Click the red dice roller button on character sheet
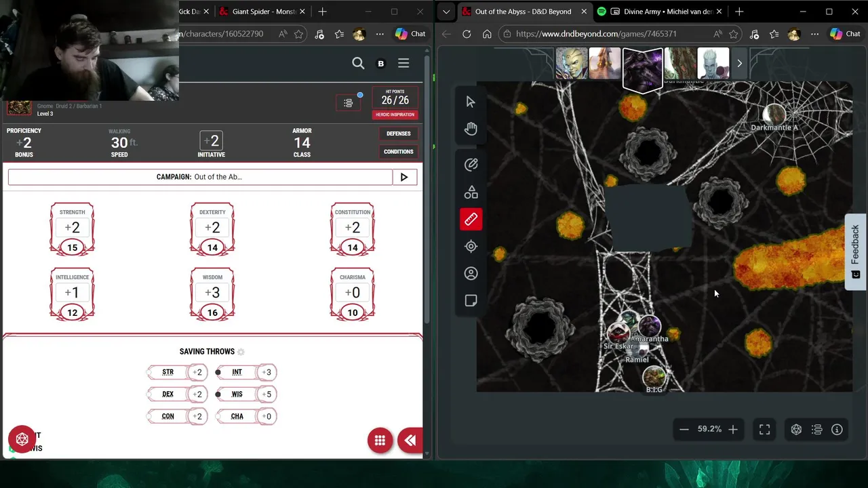The width and height of the screenshot is (868, 488). click(x=22, y=440)
